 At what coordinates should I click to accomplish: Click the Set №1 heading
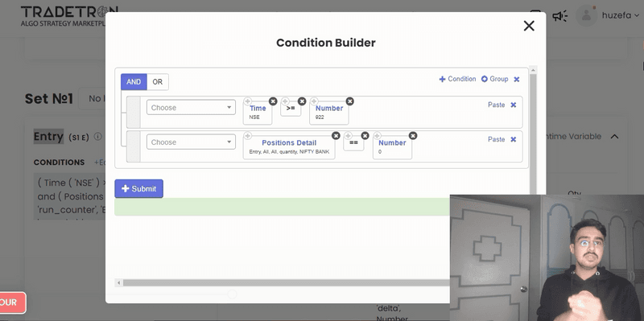click(x=49, y=98)
